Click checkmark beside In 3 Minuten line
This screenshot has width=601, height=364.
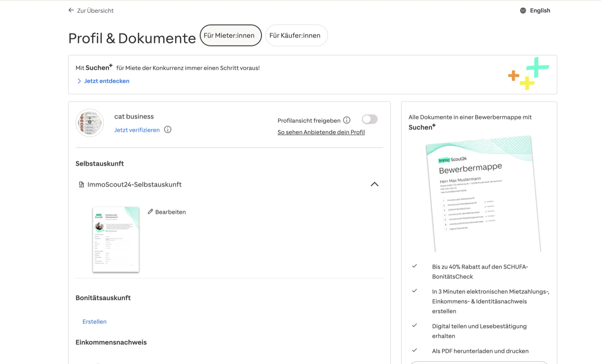[x=415, y=291]
